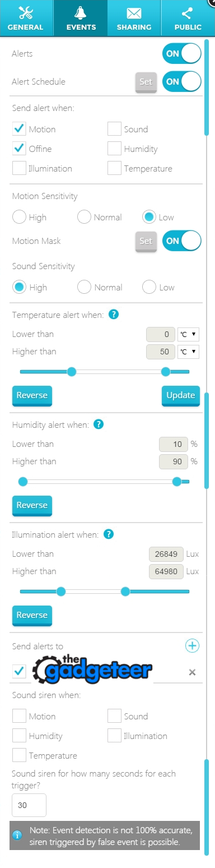The height and width of the screenshot is (868, 215).
Task: Click the help icon beside Illumination alert
Action: [x=109, y=534]
